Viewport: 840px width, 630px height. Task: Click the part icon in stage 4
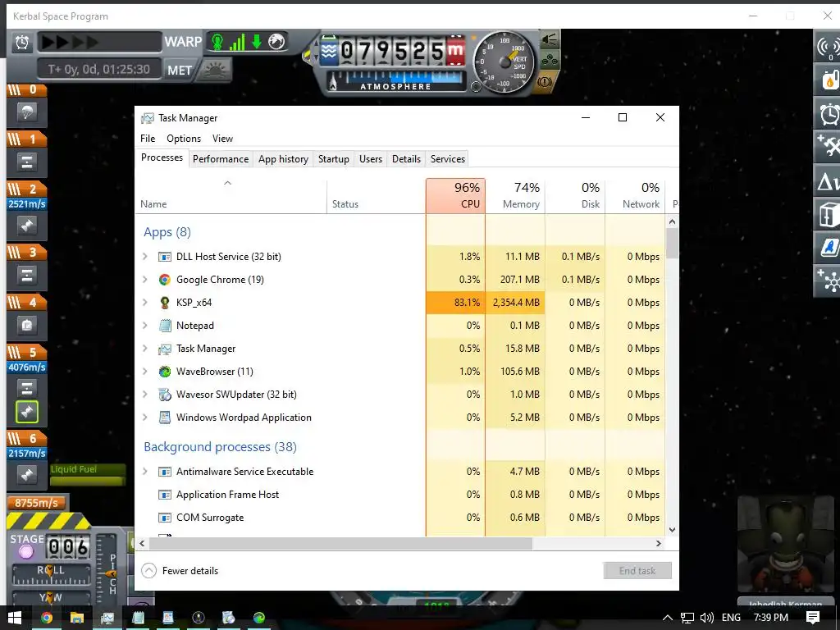click(x=27, y=325)
